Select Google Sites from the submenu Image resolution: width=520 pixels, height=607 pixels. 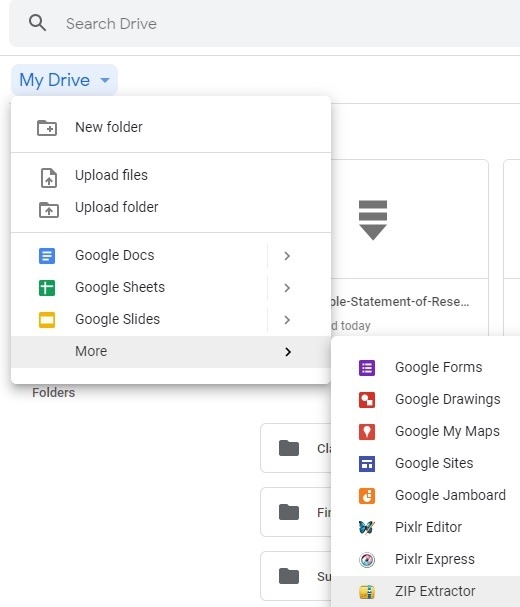click(426, 463)
